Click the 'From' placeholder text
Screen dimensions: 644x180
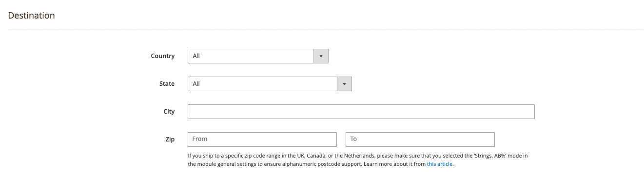200,139
